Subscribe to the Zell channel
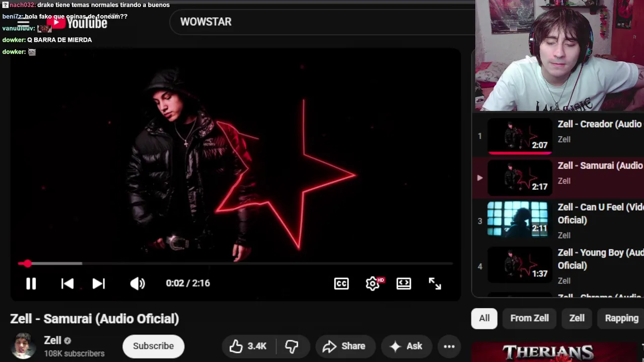Screen dimensions: 644x362 point(153,346)
